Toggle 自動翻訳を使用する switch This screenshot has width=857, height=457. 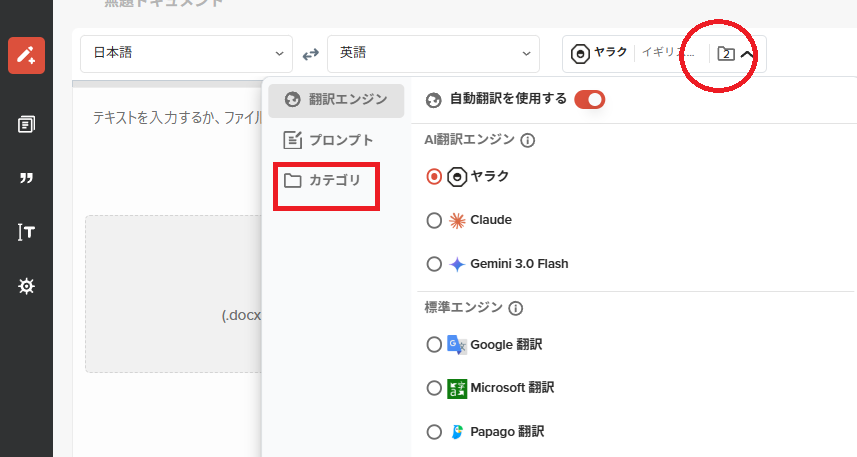589,99
